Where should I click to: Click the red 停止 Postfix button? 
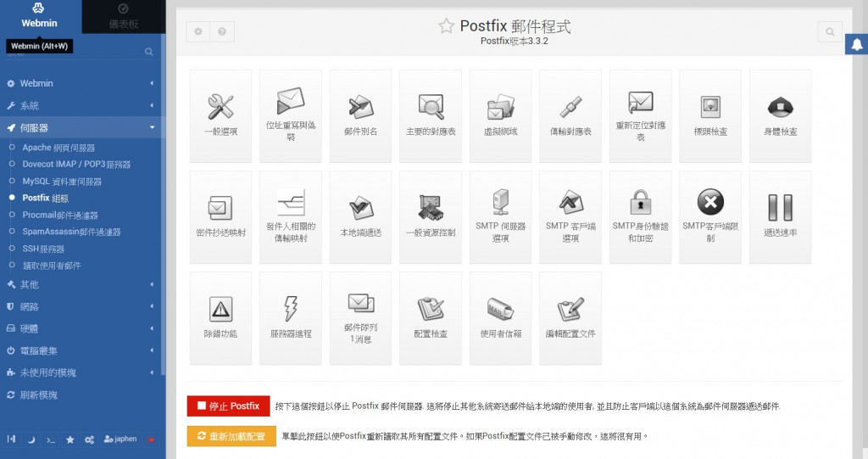[x=228, y=406]
